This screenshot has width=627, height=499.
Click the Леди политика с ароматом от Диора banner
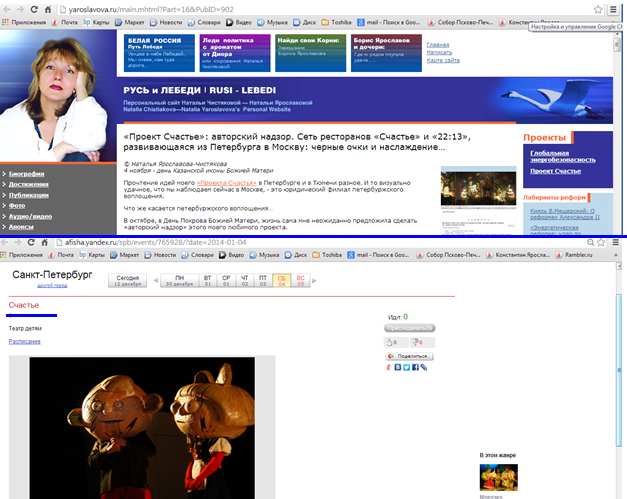coord(235,53)
